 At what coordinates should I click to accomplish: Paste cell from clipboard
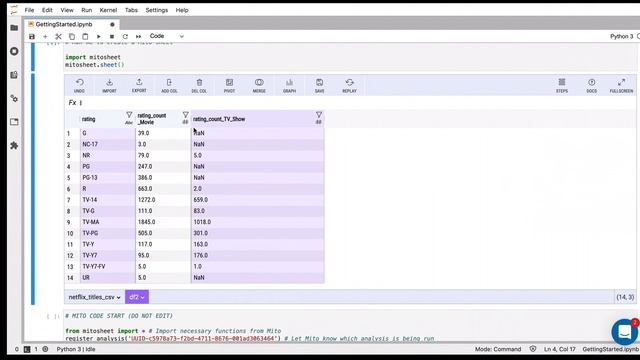coord(85,36)
